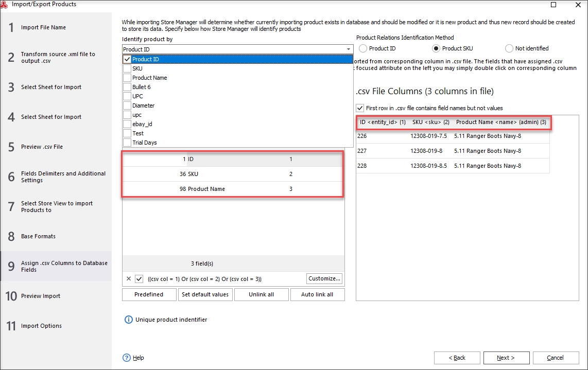Check the Diameter checkbox

tap(127, 105)
